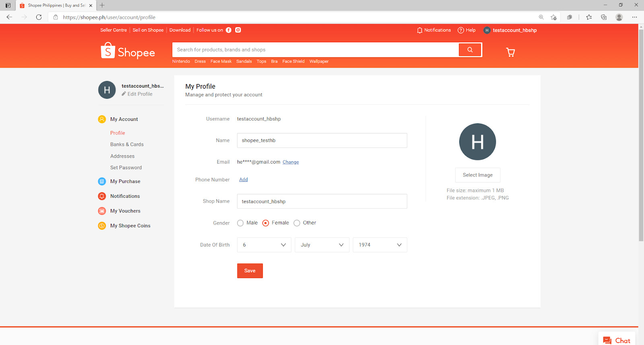Click the Shopee logo

coord(128,52)
